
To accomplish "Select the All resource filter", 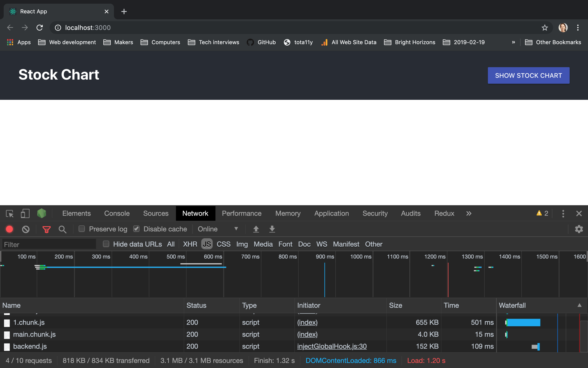I will pos(171,244).
